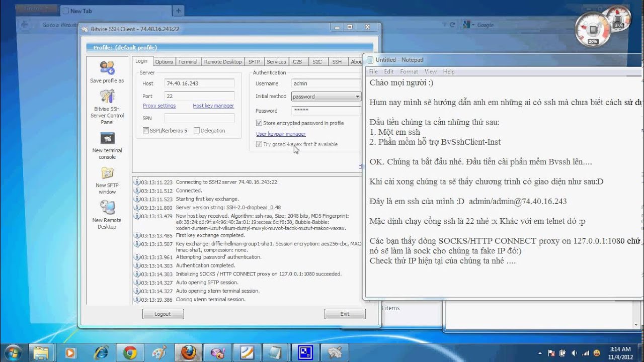Screen dimensions: 644x362
Task: Click log entry 'Authentication completed.'
Action: 205,265
